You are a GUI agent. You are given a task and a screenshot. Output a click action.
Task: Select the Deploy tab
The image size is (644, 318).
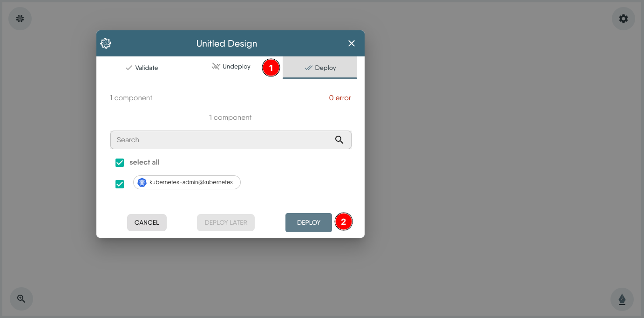[x=320, y=68]
